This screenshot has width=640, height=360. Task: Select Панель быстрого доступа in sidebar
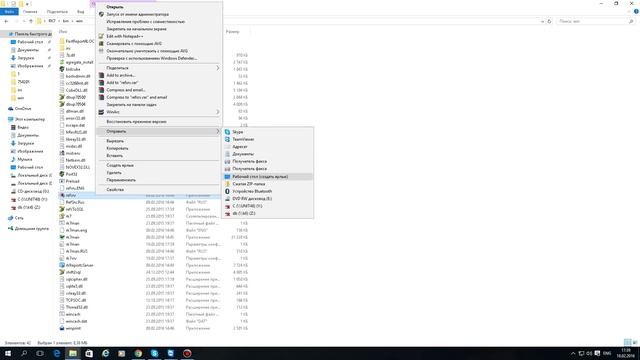point(30,34)
